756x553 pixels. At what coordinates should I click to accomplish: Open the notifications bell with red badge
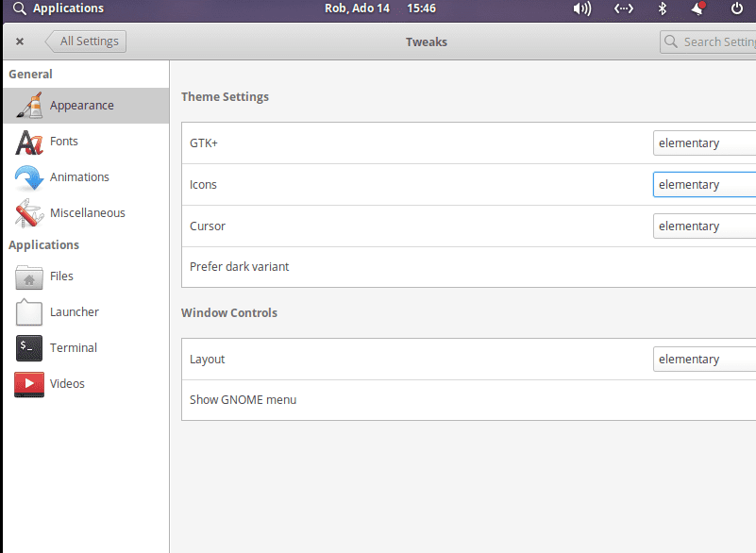click(698, 9)
